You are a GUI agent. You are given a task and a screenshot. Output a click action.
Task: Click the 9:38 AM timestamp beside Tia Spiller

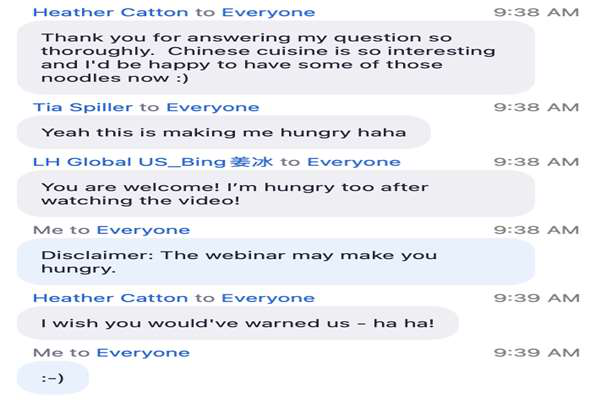pos(536,107)
